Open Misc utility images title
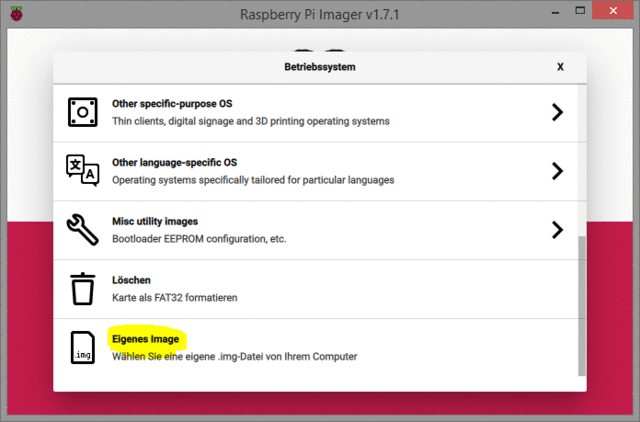Screen dimensions: 640x422 coord(155,221)
